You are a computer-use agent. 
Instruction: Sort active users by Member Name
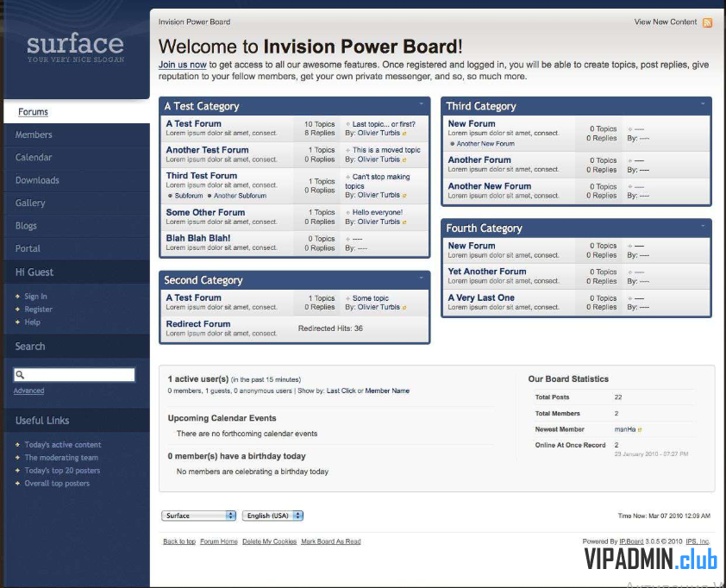coord(387,391)
